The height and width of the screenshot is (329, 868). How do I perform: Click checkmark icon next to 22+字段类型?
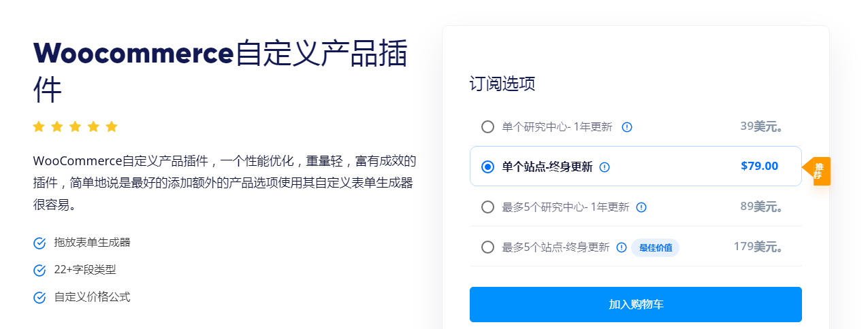click(x=39, y=271)
